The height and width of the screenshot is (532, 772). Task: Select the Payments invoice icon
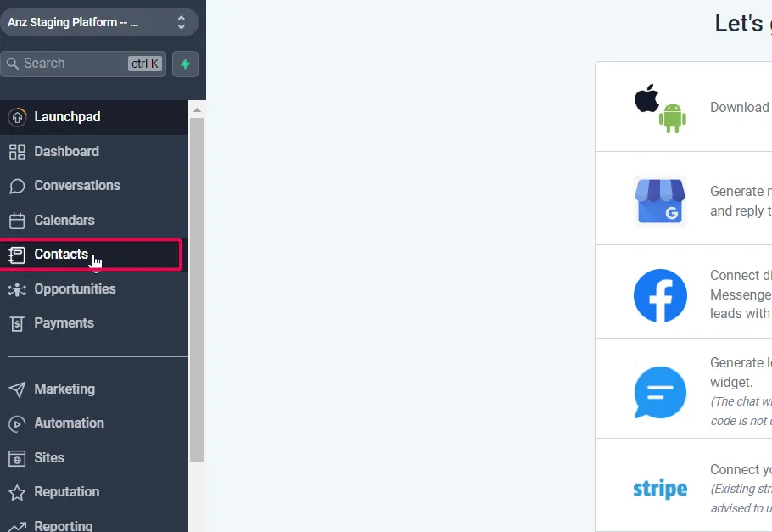(x=17, y=323)
